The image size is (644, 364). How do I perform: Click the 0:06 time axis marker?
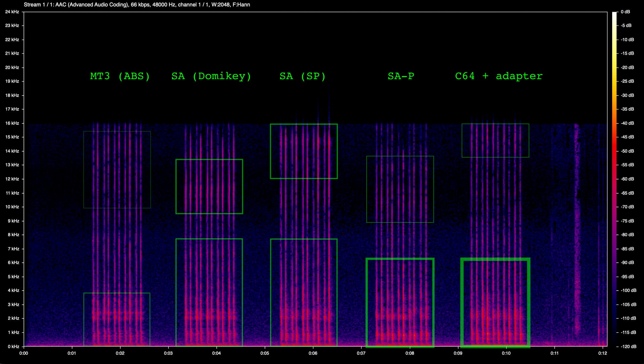[313, 353]
